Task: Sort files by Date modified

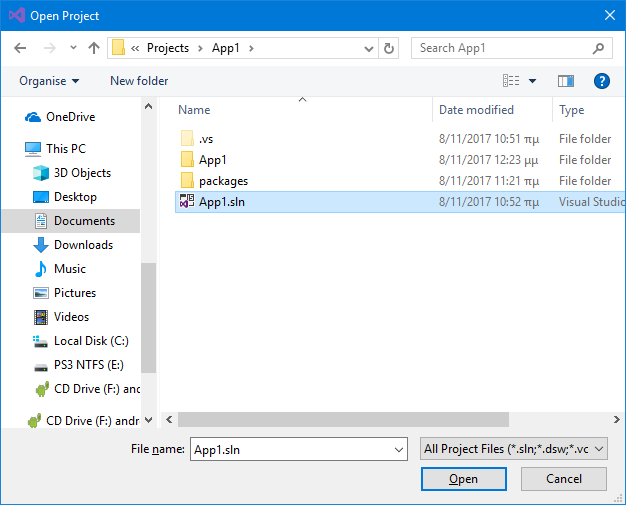Action: (476, 110)
